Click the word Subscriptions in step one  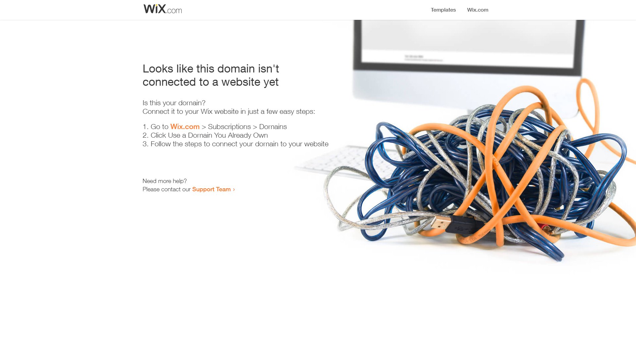[229, 127]
